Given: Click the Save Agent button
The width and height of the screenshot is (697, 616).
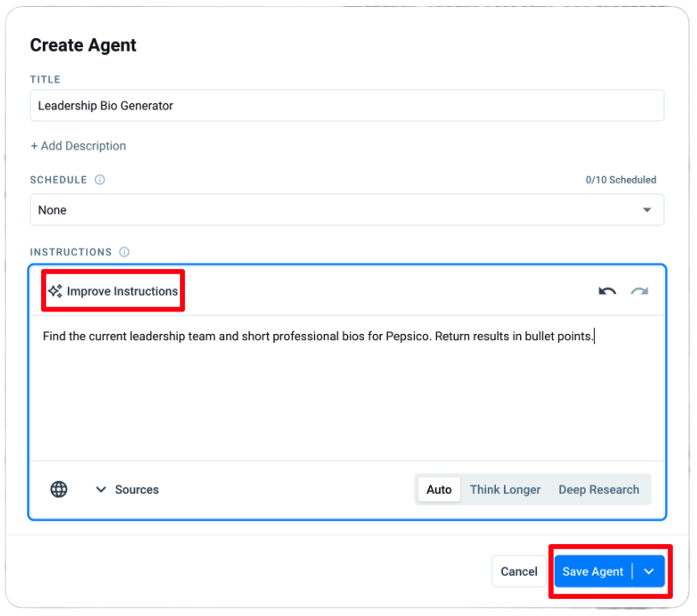Looking at the screenshot, I should pos(593,571).
